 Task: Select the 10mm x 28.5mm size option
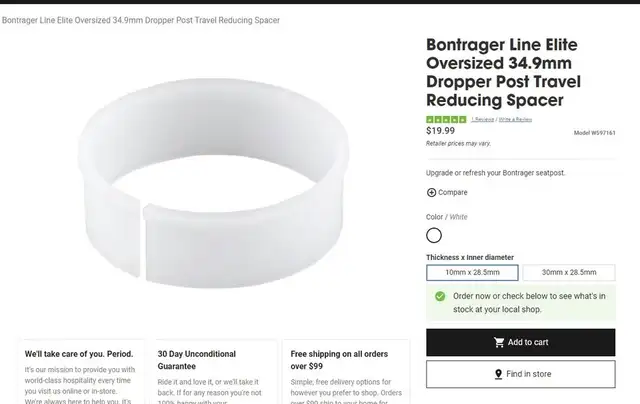pyautogui.click(x=472, y=273)
